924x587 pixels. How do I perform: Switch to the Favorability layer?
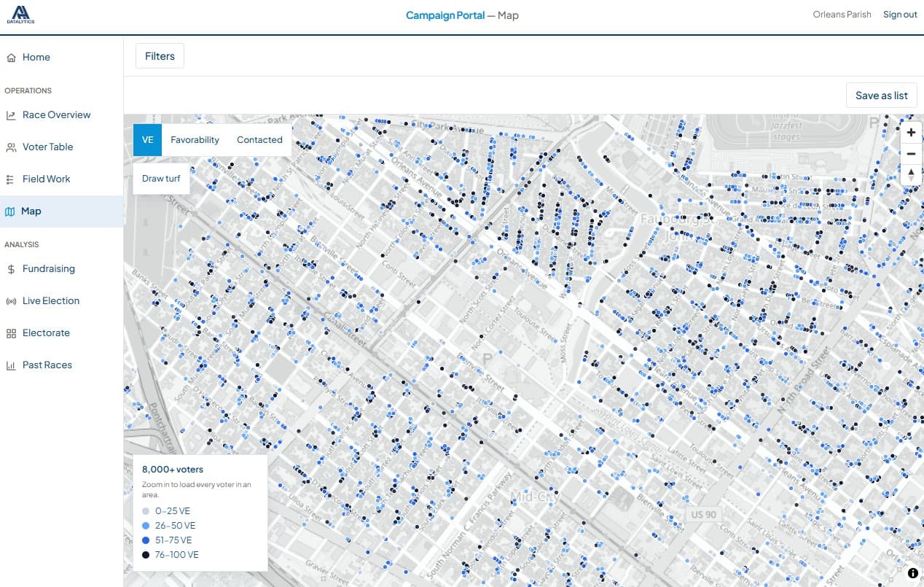(x=195, y=140)
